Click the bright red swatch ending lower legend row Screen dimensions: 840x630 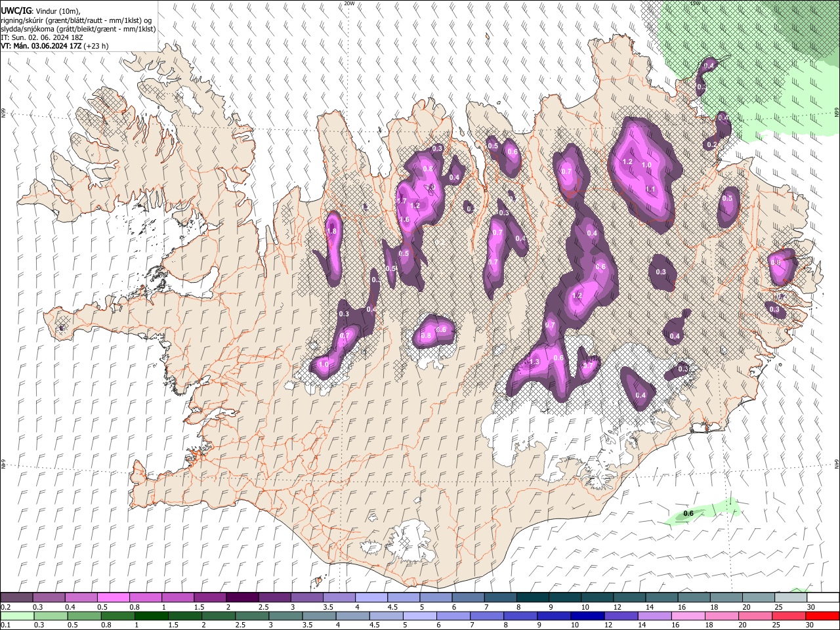coord(822,616)
